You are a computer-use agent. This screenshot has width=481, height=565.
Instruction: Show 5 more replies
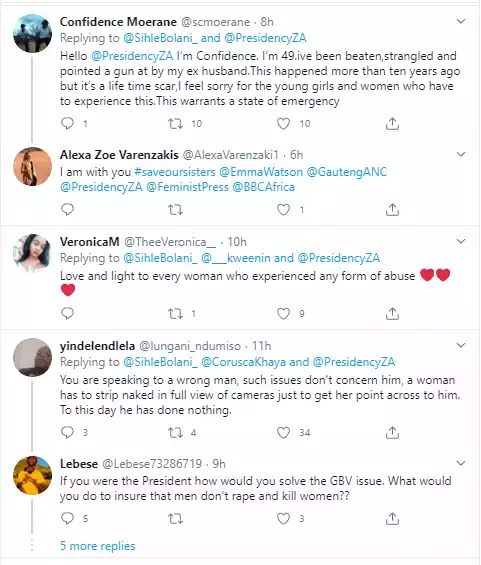98,546
